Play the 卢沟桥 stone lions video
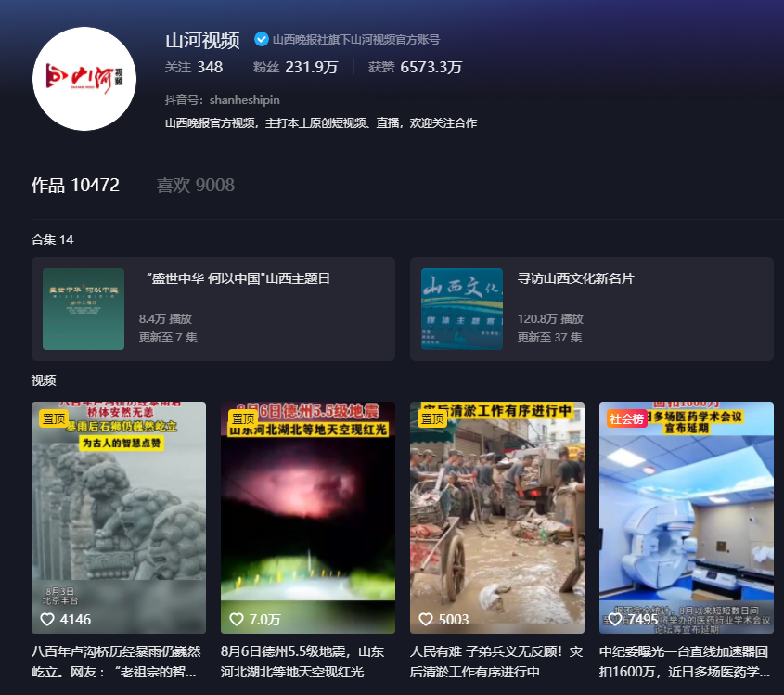 (x=119, y=518)
